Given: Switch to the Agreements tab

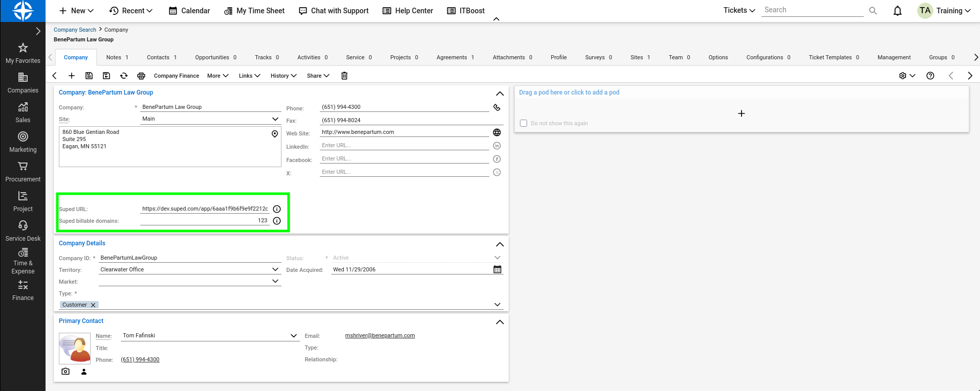Looking at the screenshot, I should coord(455,57).
